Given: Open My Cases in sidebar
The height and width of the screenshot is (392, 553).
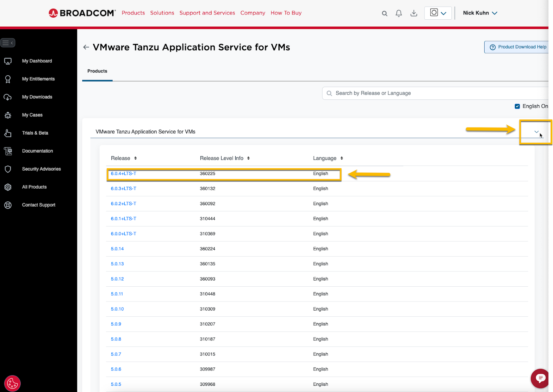Looking at the screenshot, I should tap(32, 115).
